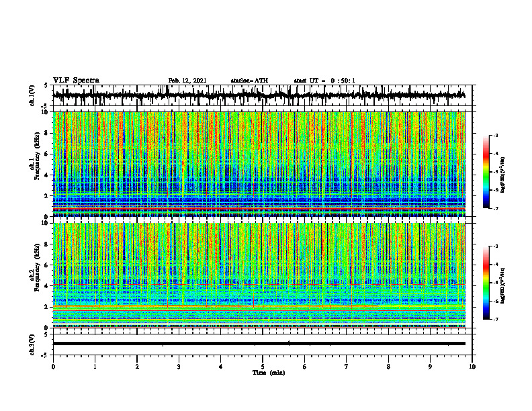Click time axis tick label "1"
Viewport: 532px width, 411px height.
pyautogui.click(x=95, y=367)
